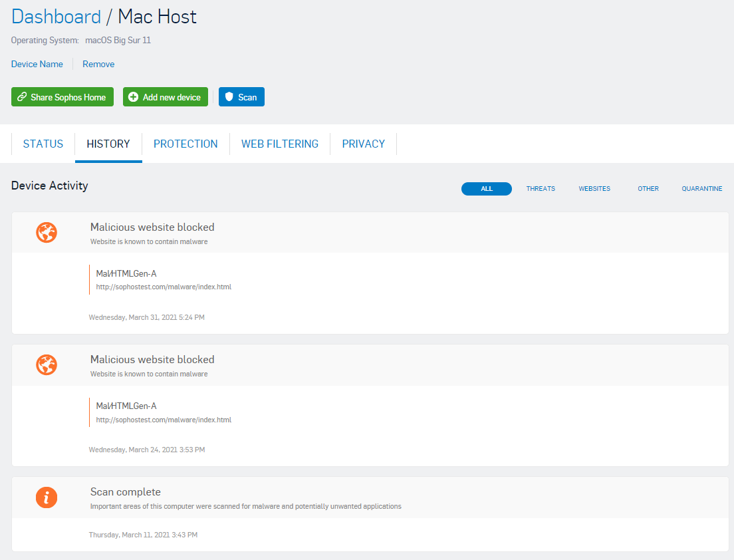Show OTHER activity events
This screenshot has width=734, height=560.
[x=648, y=189]
